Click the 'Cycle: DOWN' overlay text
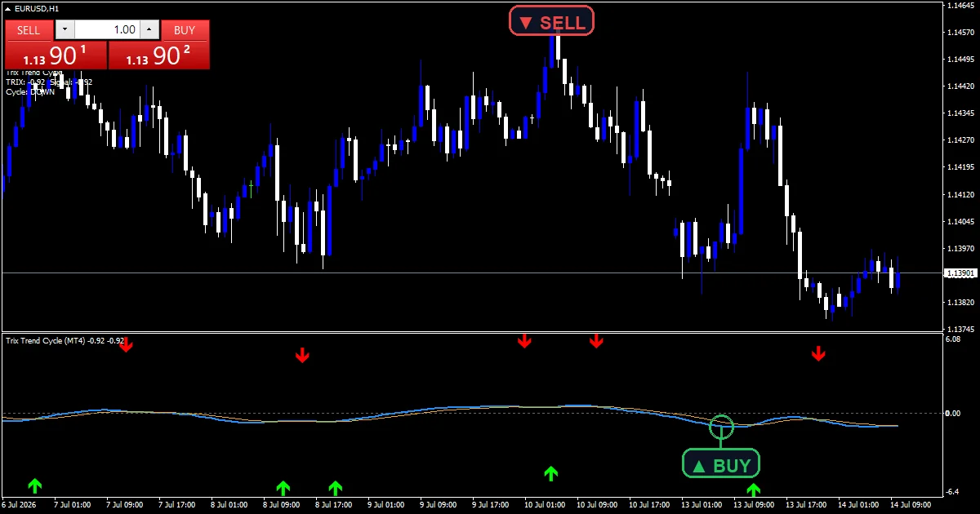 click(x=30, y=92)
